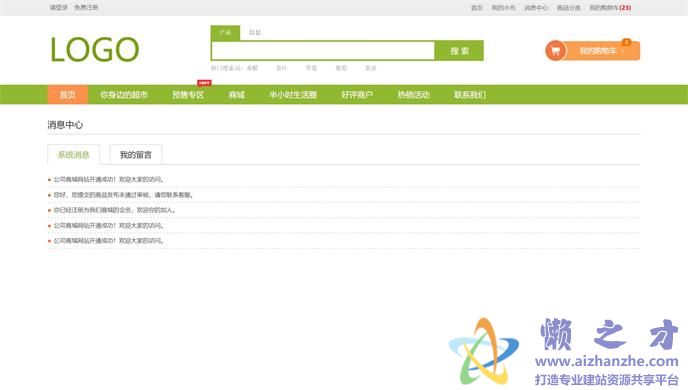Open message 您好，您提交的商品发布未通过审核
This screenshot has height=390, width=688.
pyautogui.click(x=123, y=195)
